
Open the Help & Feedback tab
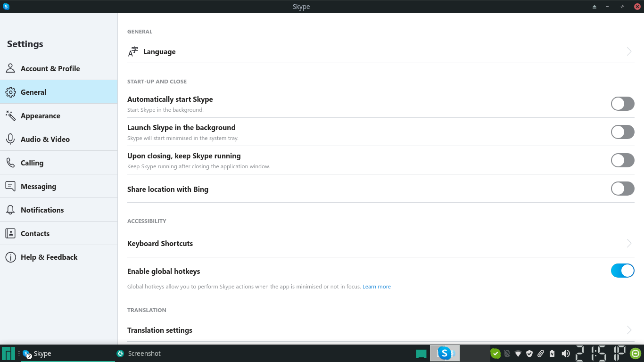point(58,257)
